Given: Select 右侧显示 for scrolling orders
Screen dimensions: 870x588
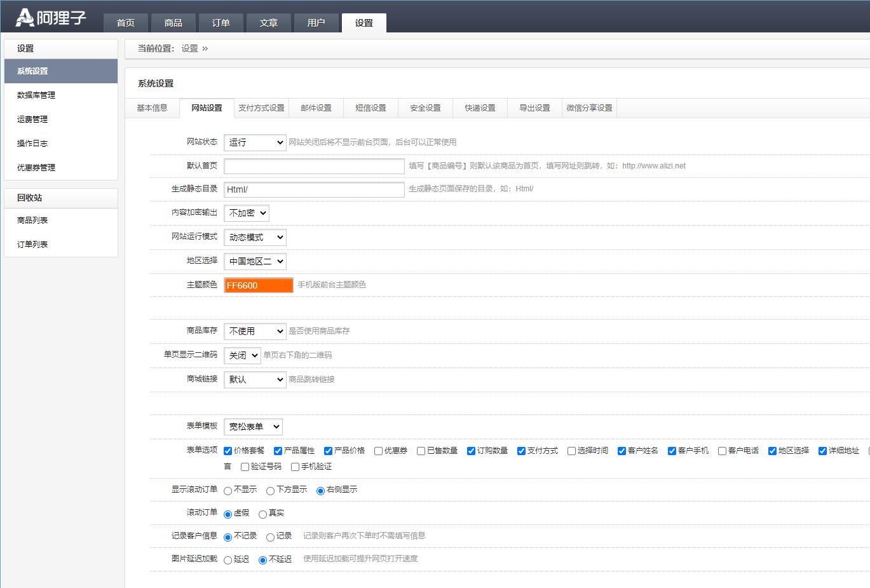Looking at the screenshot, I should (320, 491).
